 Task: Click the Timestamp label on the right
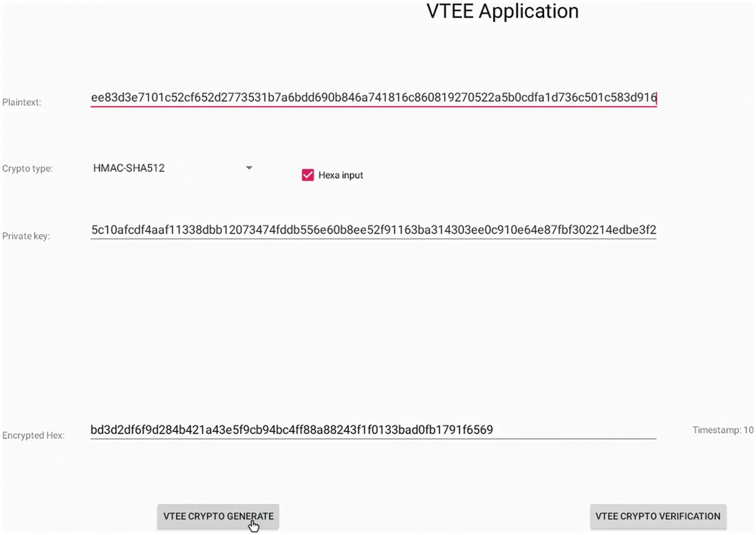point(723,430)
